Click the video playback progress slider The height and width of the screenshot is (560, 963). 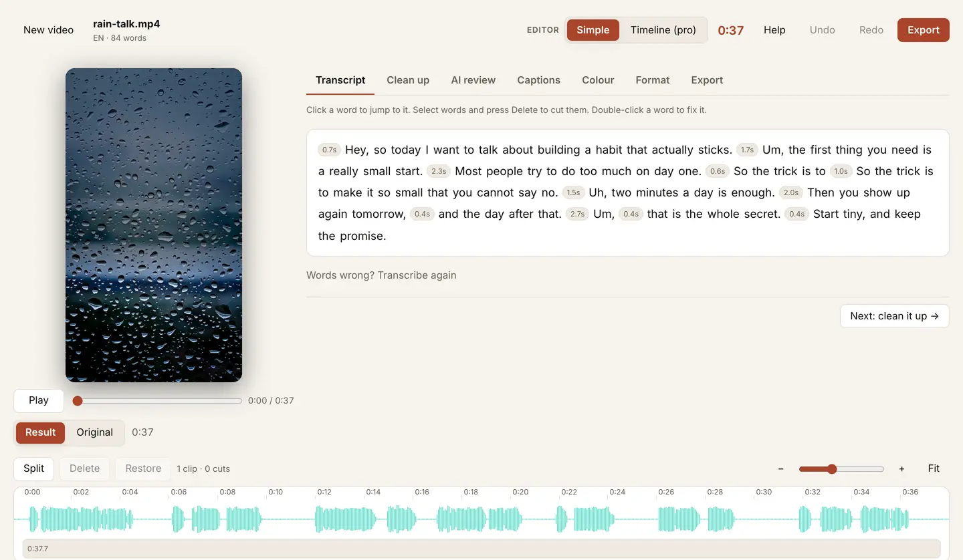[158, 401]
